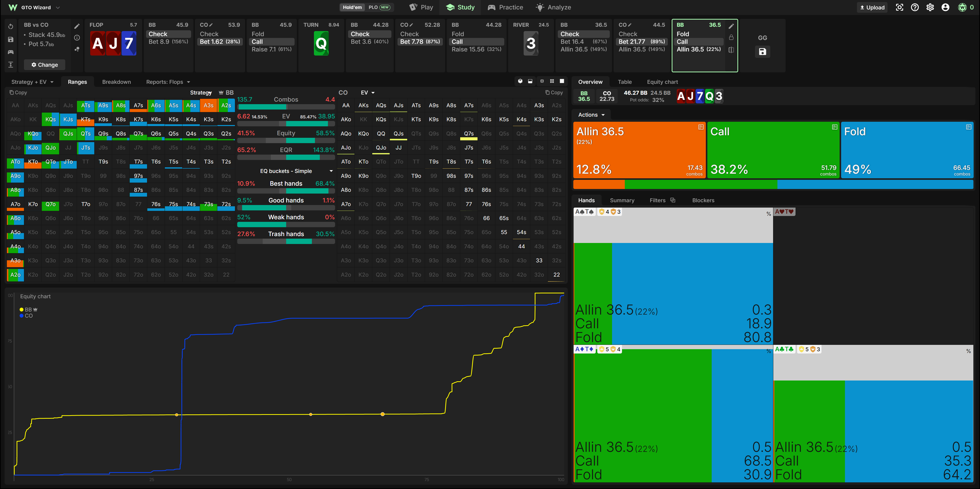Click the reset (circular arrow) icon in left sidebar
Screen dimensions: 980x489
[11, 27]
